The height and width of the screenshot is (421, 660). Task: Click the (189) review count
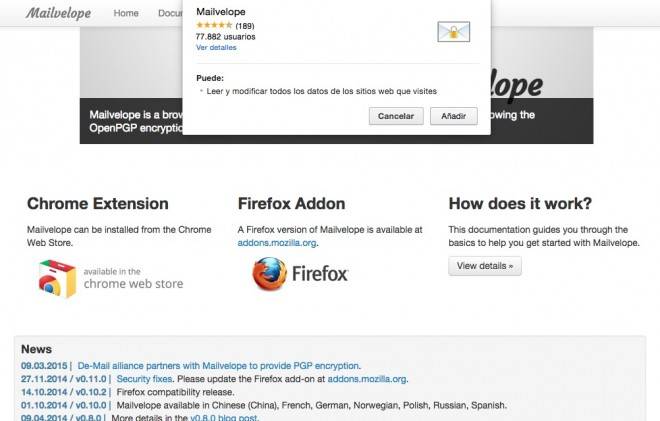point(245,26)
